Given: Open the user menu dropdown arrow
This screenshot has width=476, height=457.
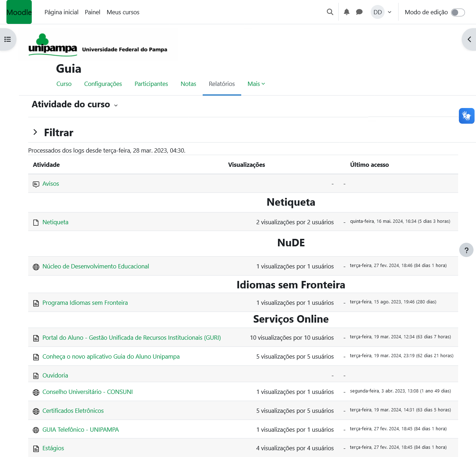Looking at the screenshot, I should [x=390, y=12].
